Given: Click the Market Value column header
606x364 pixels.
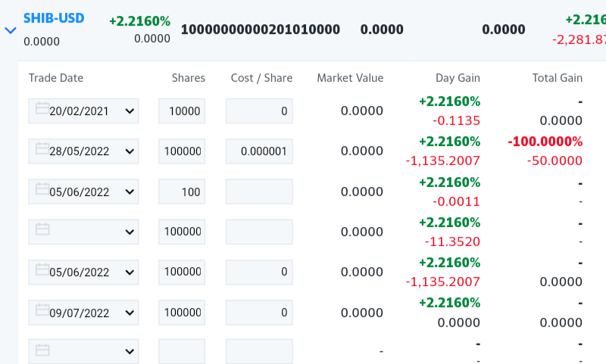Looking at the screenshot, I should coord(350,78).
